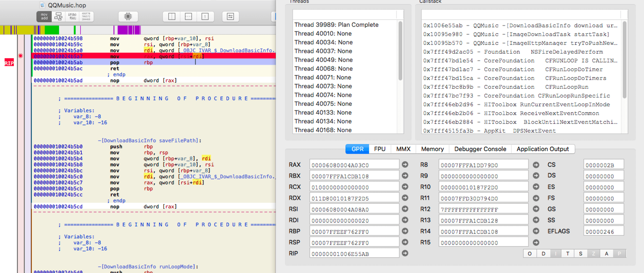
Task: Click the Threads list scrollbar
Action: [400, 51]
